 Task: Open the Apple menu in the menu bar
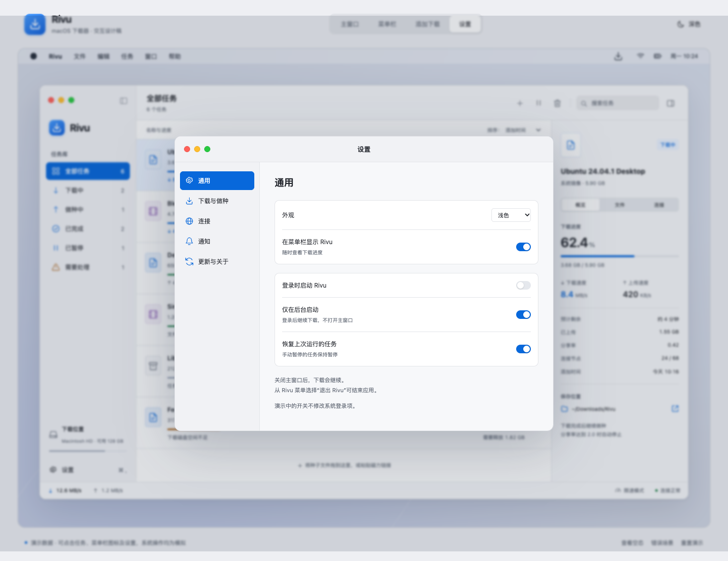pyautogui.click(x=33, y=56)
